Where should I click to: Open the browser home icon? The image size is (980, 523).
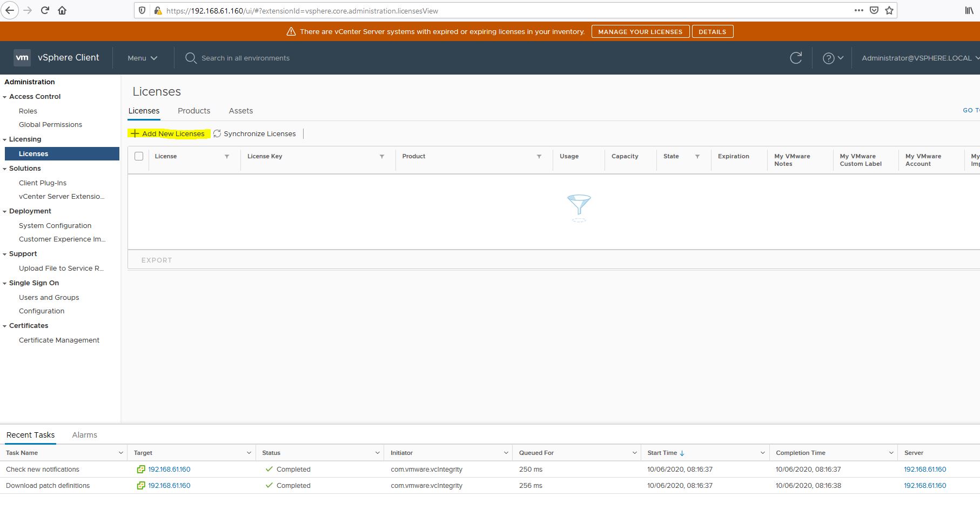[62, 10]
